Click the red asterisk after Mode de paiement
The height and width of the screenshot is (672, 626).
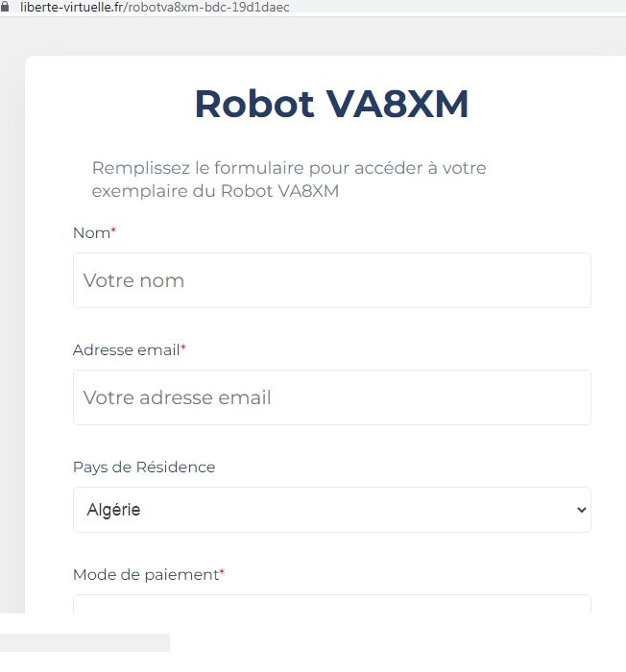[x=222, y=571]
